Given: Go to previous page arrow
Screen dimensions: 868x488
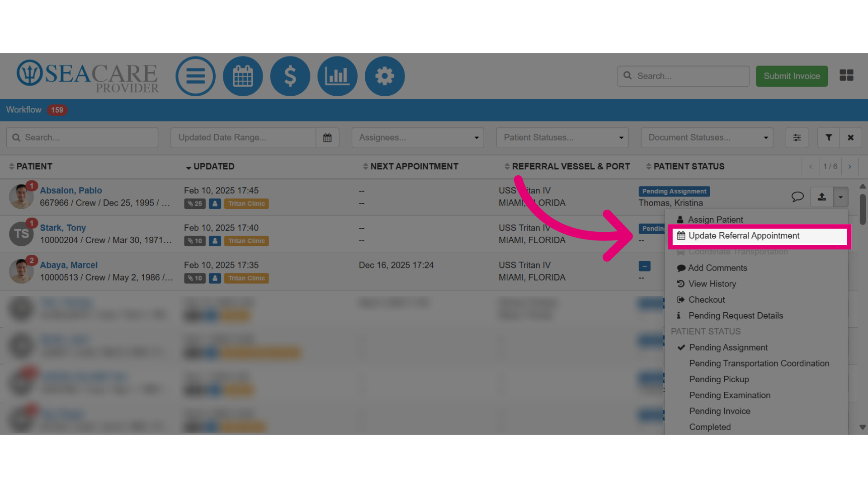Looking at the screenshot, I should coord(811,167).
